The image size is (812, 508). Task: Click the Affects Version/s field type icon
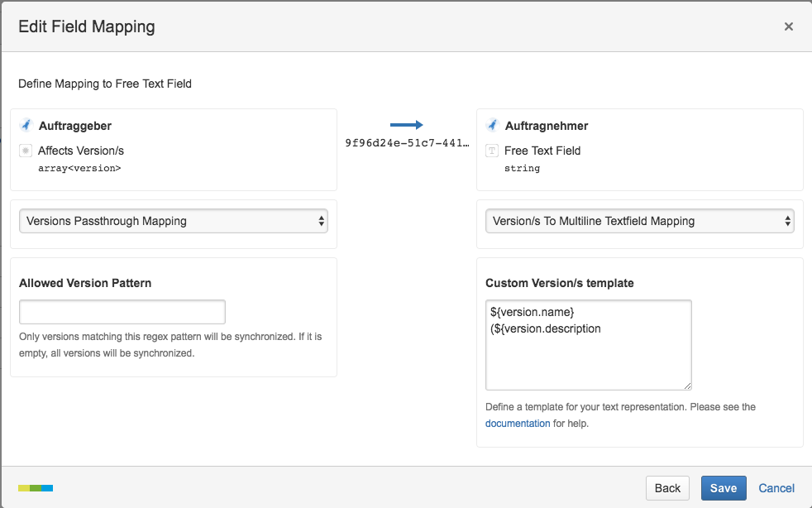click(26, 151)
